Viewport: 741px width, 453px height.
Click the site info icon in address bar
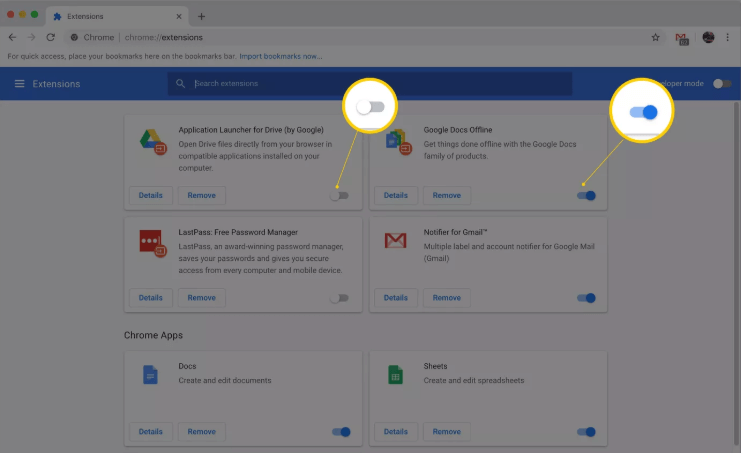(74, 37)
